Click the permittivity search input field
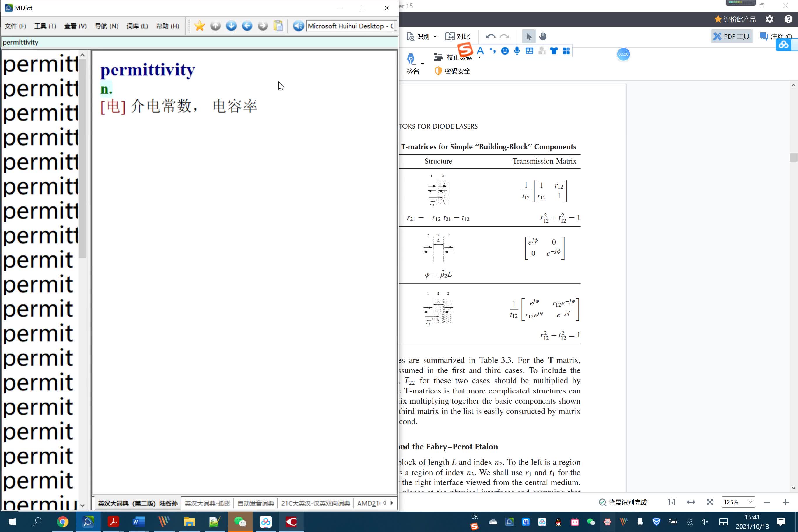The height and width of the screenshot is (532, 798). click(x=199, y=42)
